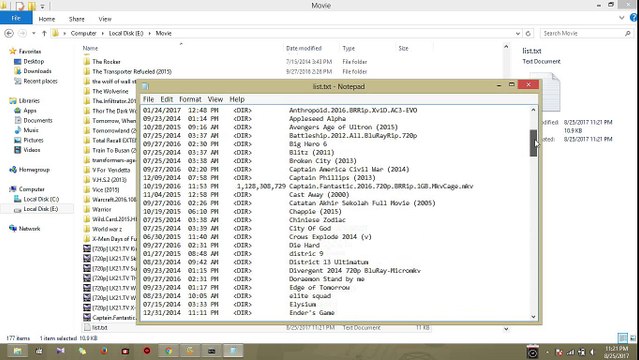Open the Notepad Format menu

coord(190,99)
